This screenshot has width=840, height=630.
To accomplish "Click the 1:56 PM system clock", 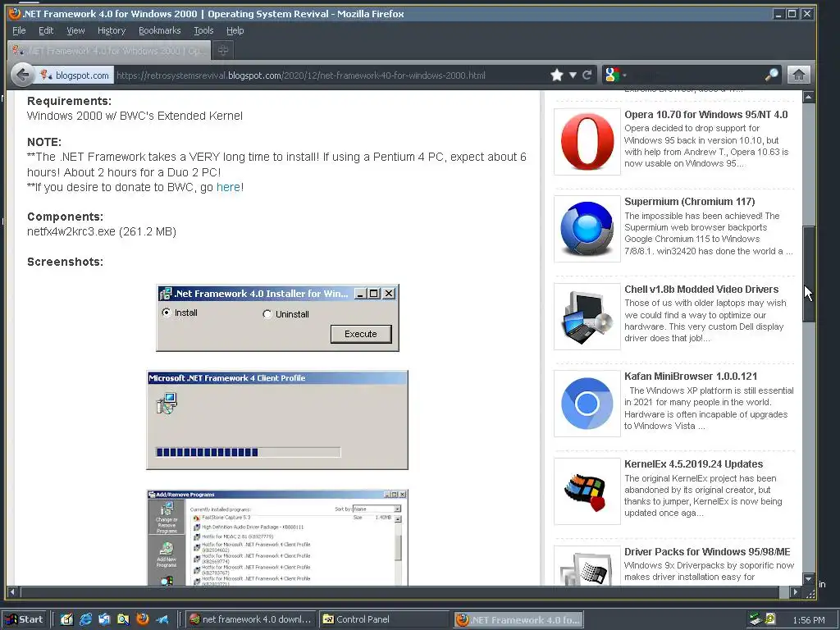I will [x=808, y=620].
